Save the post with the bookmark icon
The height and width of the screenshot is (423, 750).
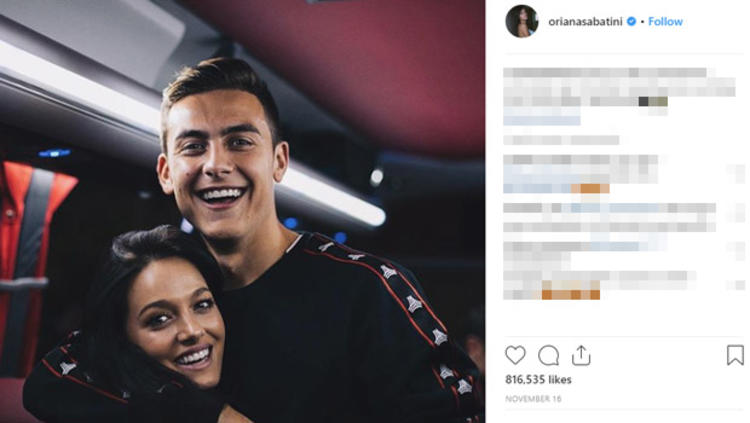[x=735, y=355]
